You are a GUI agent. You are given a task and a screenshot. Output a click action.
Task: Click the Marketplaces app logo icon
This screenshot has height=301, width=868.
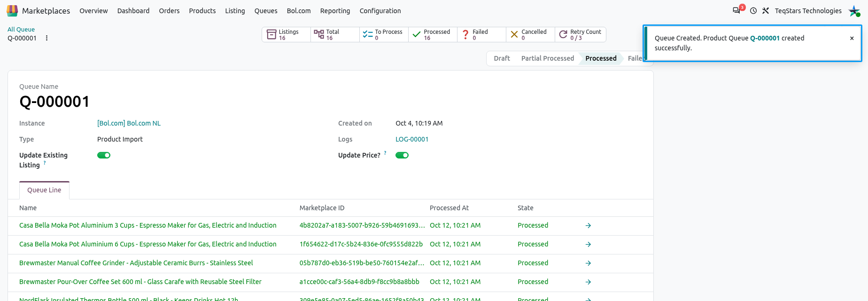(12, 10)
